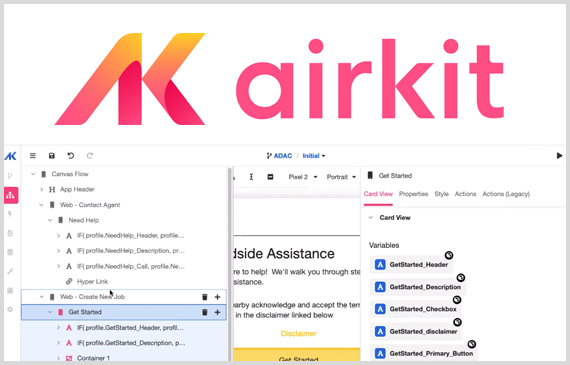
Task: Click the Airkit logo icon in top-left
Action: 11,156
